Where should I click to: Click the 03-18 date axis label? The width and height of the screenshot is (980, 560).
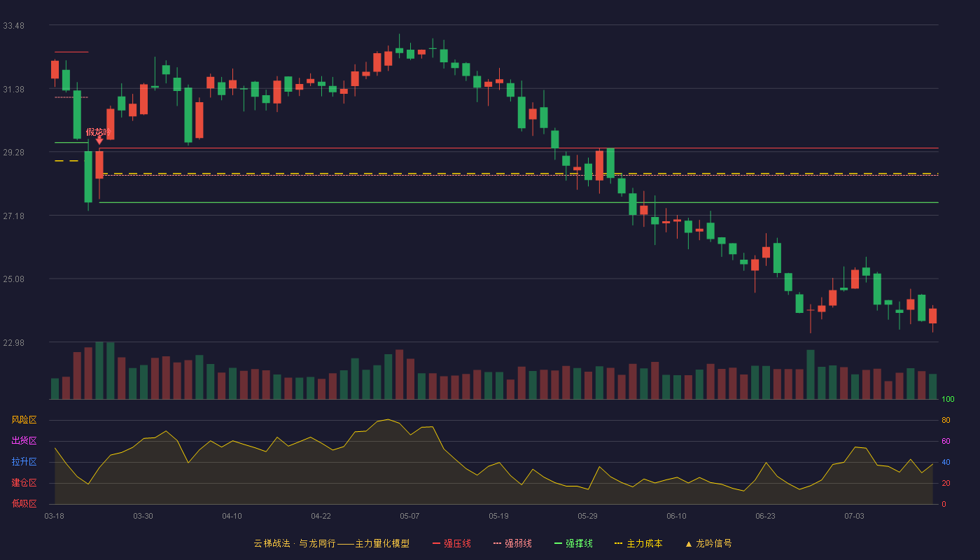point(54,516)
